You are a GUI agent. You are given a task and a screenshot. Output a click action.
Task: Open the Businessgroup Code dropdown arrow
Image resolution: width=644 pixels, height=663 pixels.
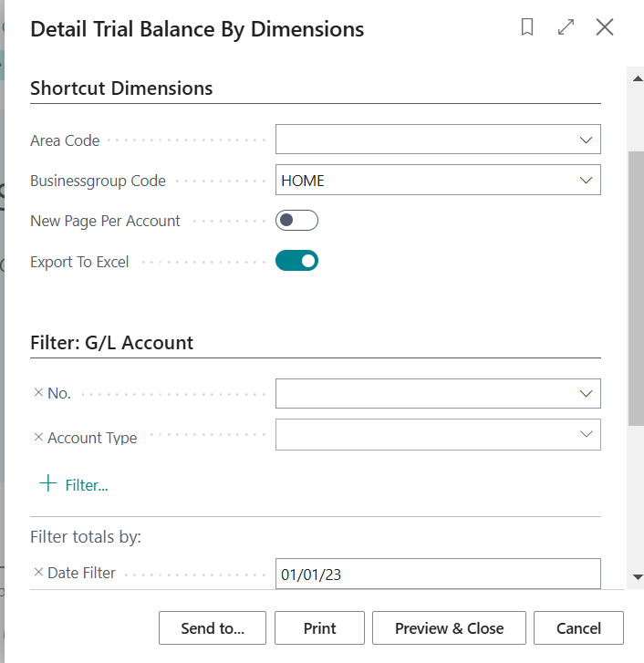pos(586,181)
